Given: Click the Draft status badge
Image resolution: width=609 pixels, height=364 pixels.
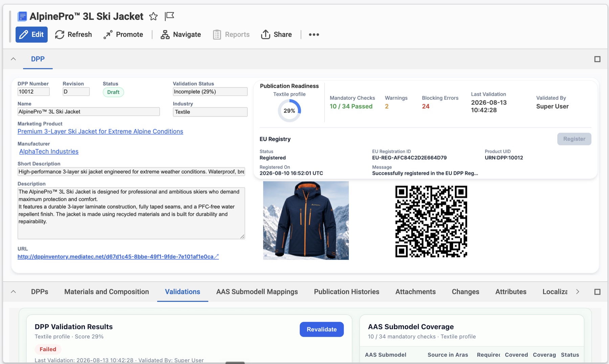Looking at the screenshot, I should (x=113, y=92).
